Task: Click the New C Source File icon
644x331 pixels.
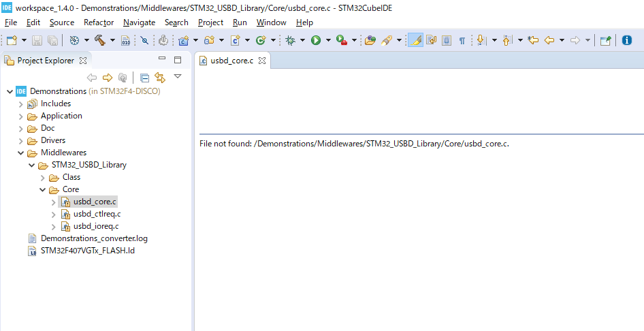Action: tap(236, 40)
